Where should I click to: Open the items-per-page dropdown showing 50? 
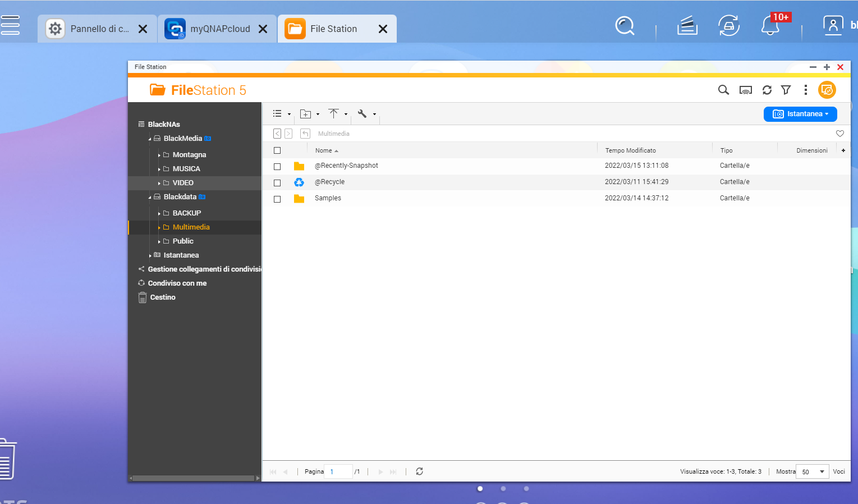coord(813,471)
